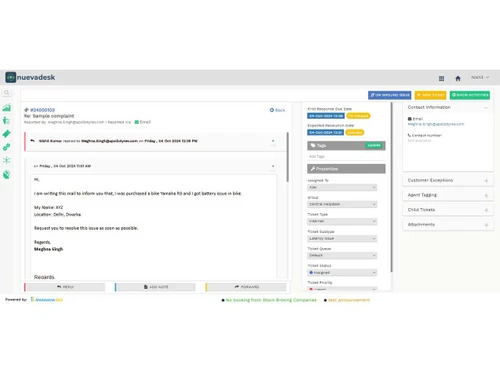Click the Reply button
Viewport: 500px width, 375px height.
coord(65,287)
